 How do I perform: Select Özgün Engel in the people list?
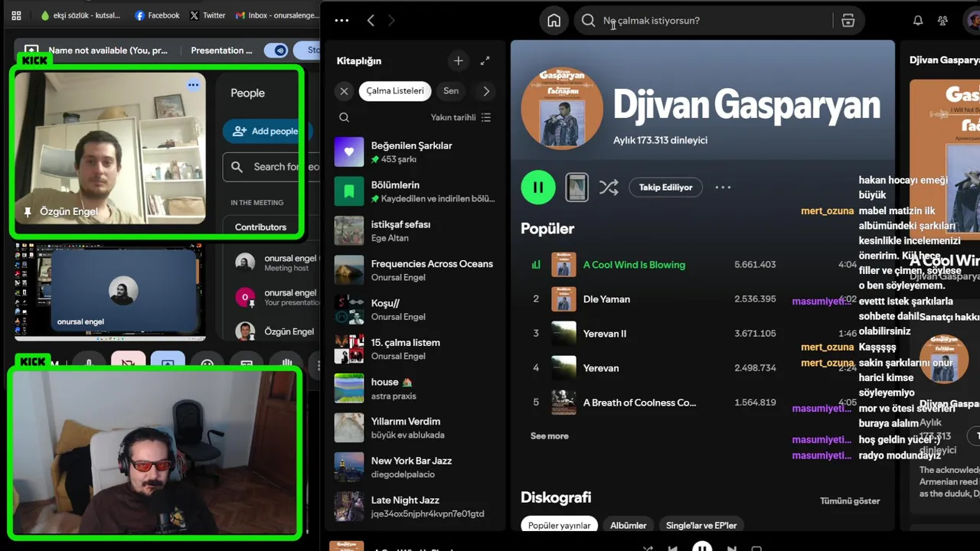[276, 331]
